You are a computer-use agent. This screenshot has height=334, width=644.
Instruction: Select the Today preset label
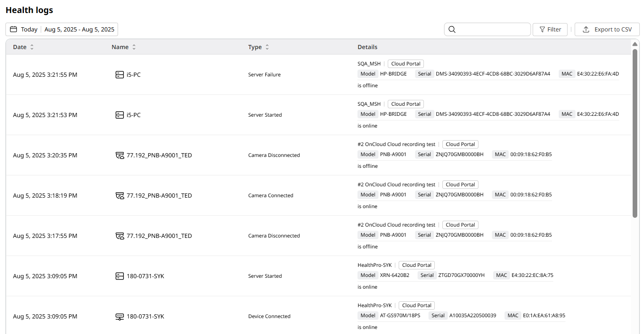point(29,29)
